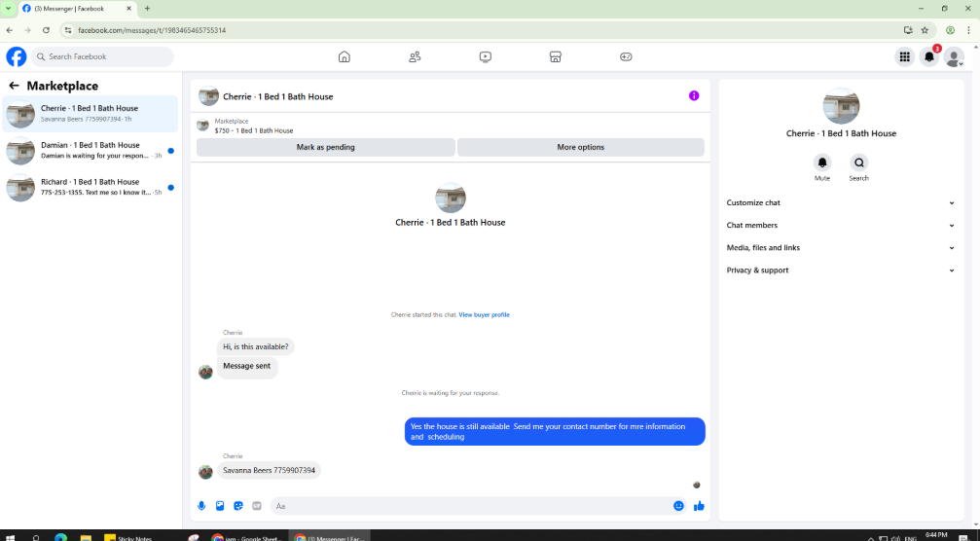Expand Customize chat section
Screen dimensions: 980x541
coord(841,203)
